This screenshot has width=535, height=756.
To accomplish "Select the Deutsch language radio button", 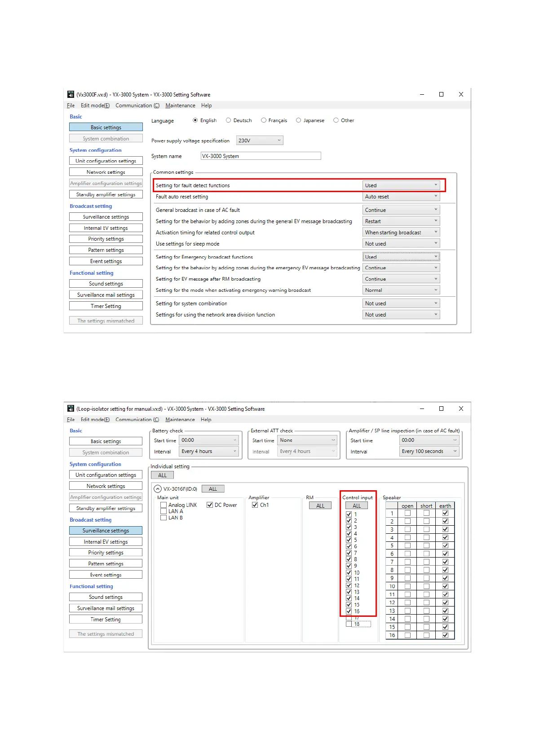I will pyautogui.click(x=229, y=120).
